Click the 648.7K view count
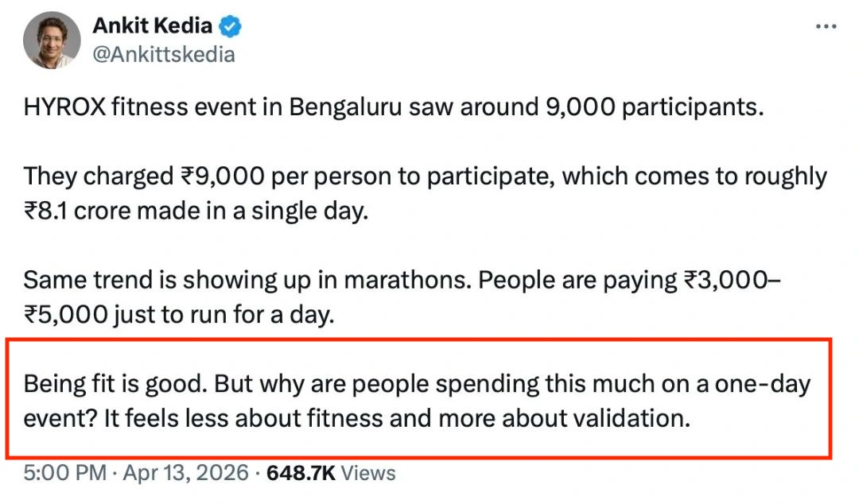Screen dimensions: 859x504 301,473
